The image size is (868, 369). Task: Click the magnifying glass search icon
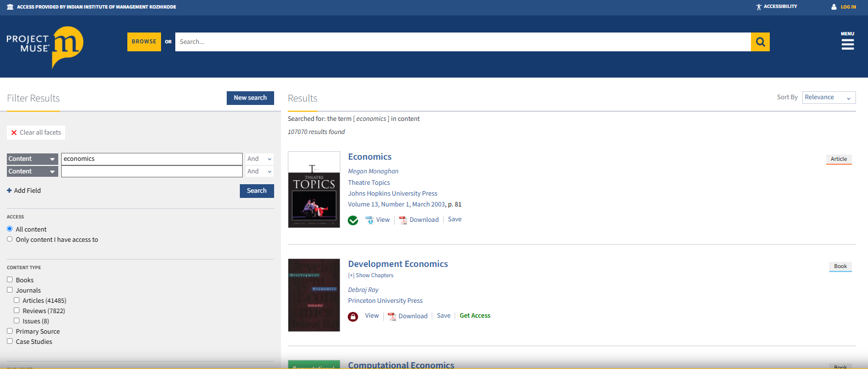coord(760,42)
